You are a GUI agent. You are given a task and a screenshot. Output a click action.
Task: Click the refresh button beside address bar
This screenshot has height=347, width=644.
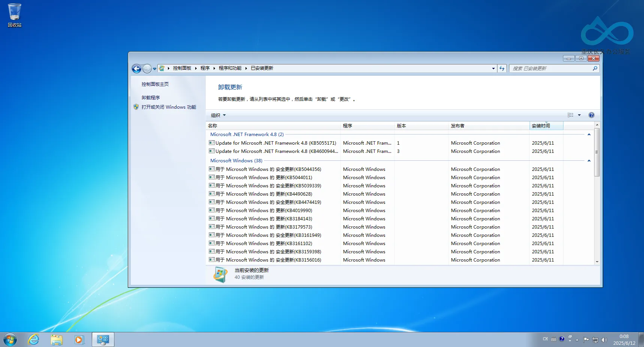click(502, 69)
